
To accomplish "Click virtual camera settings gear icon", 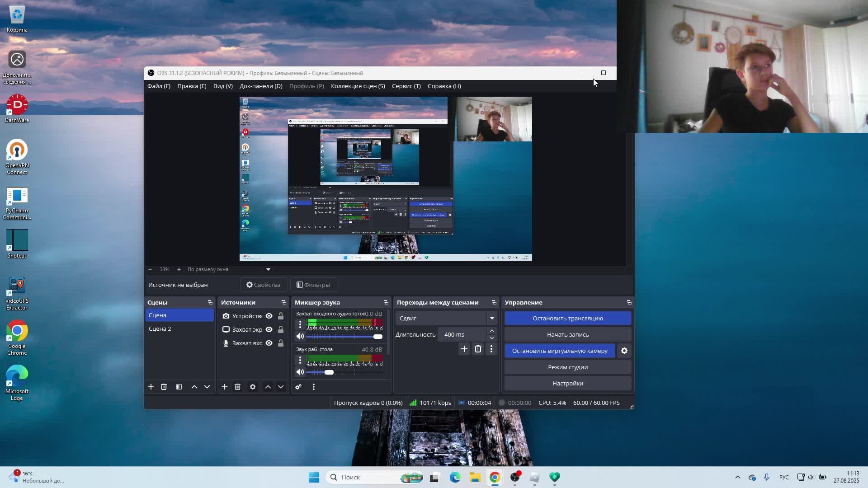I will point(624,351).
